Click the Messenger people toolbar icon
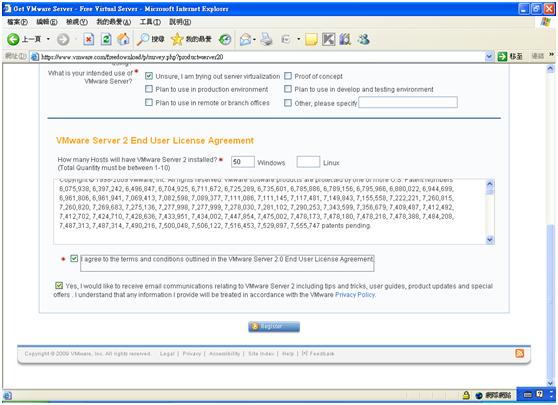This screenshot has height=405, width=558. pyautogui.click(x=363, y=39)
